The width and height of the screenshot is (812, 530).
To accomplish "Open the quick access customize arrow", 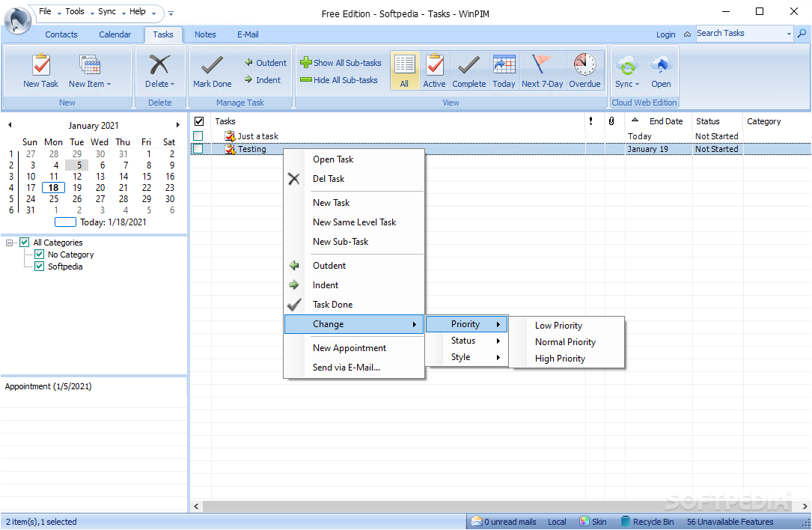I will [171, 13].
